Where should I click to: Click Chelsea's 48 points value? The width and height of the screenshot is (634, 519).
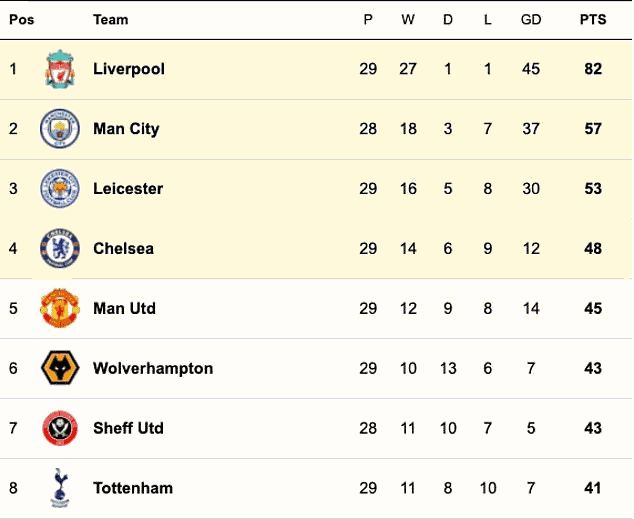(593, 248)
